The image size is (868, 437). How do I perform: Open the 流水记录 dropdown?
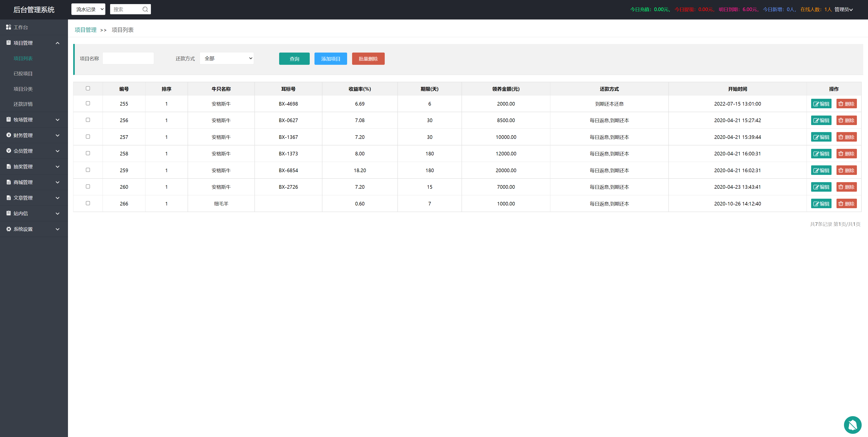click(x=88, y=10)
